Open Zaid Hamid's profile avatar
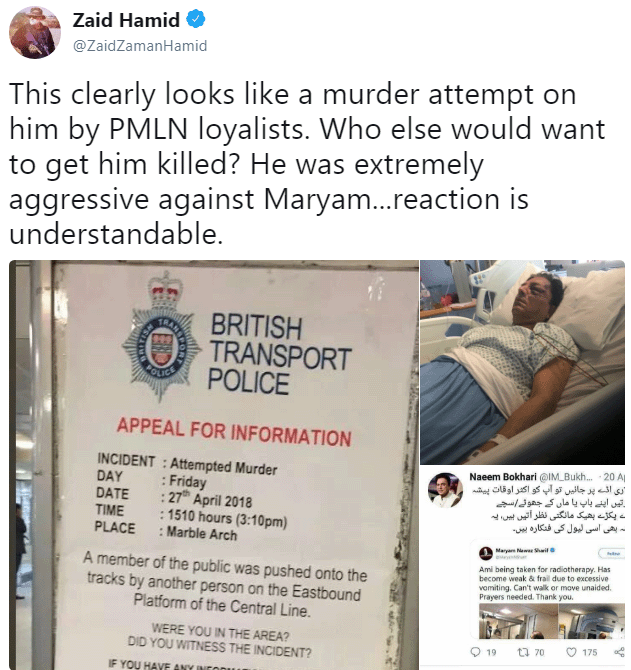631x670 pixels. coord(35,33)
